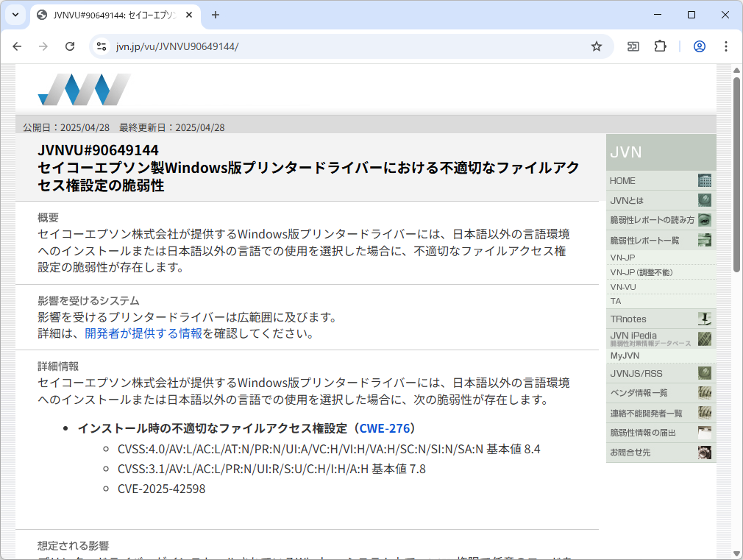The width and height of the screenshot is (743, 560).
Task: Open the browser extensions puzzle menu
Action: pyautogui.click(x=660, y=46)
